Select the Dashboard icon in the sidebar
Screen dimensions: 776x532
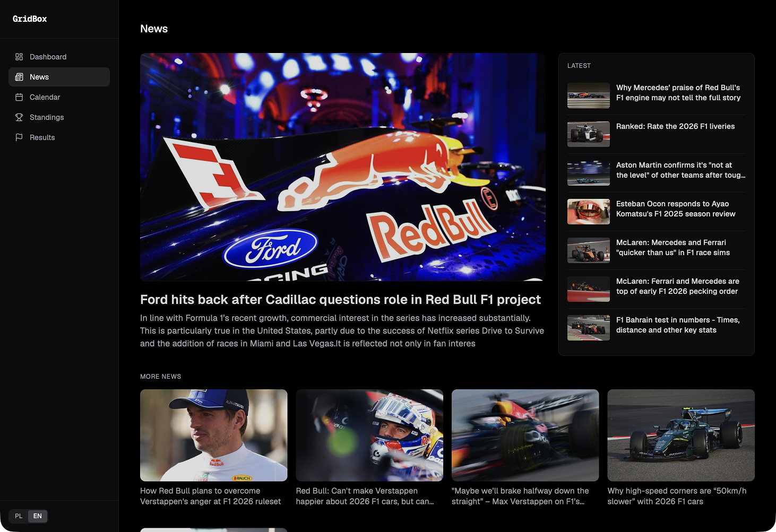click(x=19, y=57)
